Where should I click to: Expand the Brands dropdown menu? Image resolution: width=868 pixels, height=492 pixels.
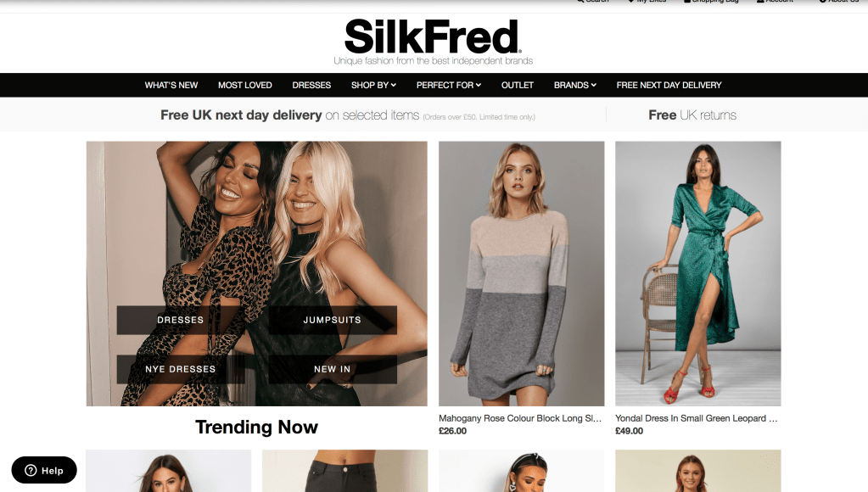[x=575, y=85]
